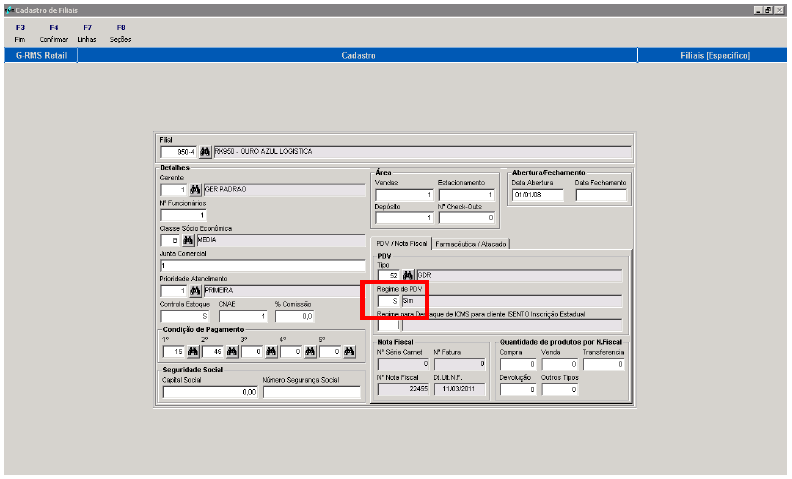Click the Capital Social field

point(210,392)
